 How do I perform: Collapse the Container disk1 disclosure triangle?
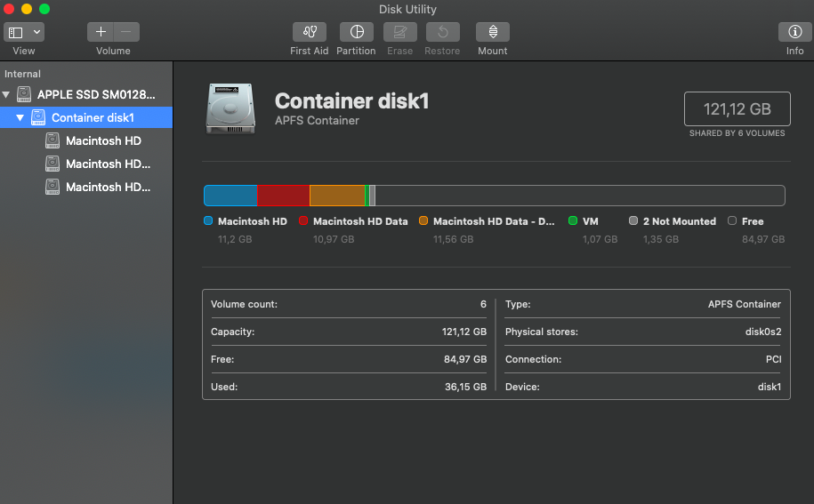[x=20, y=117]
